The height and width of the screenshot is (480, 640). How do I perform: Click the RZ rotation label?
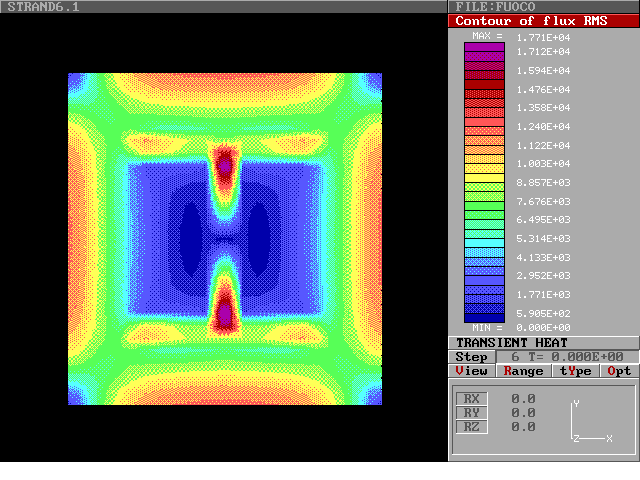click(x=472, y=427)
